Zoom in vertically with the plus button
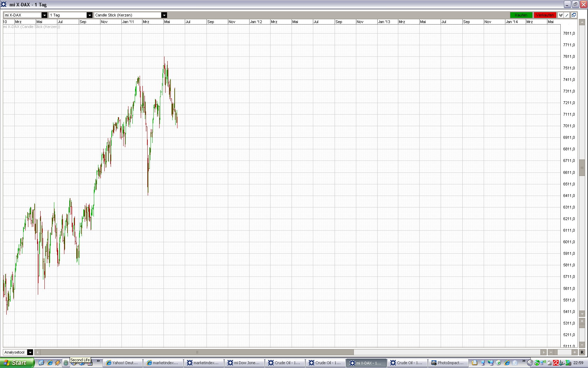Viewport: 588px width, 368px height. 582,321
